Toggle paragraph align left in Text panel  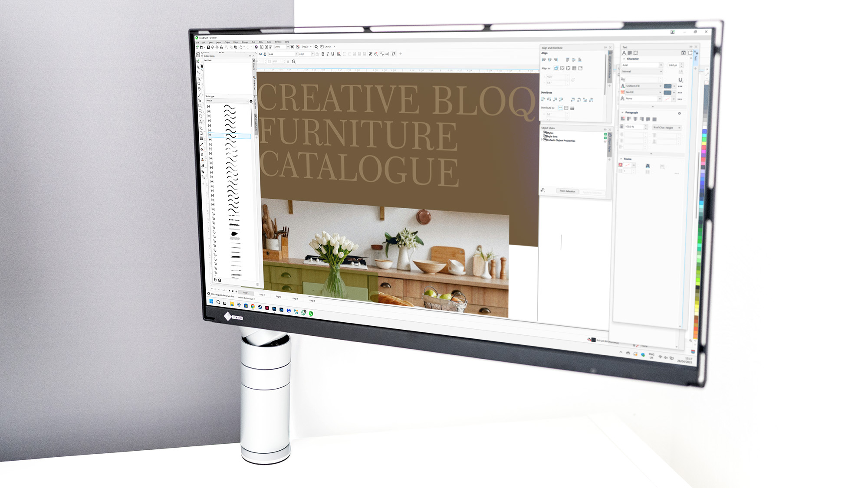pyautogui.click(x=629, y=119)
